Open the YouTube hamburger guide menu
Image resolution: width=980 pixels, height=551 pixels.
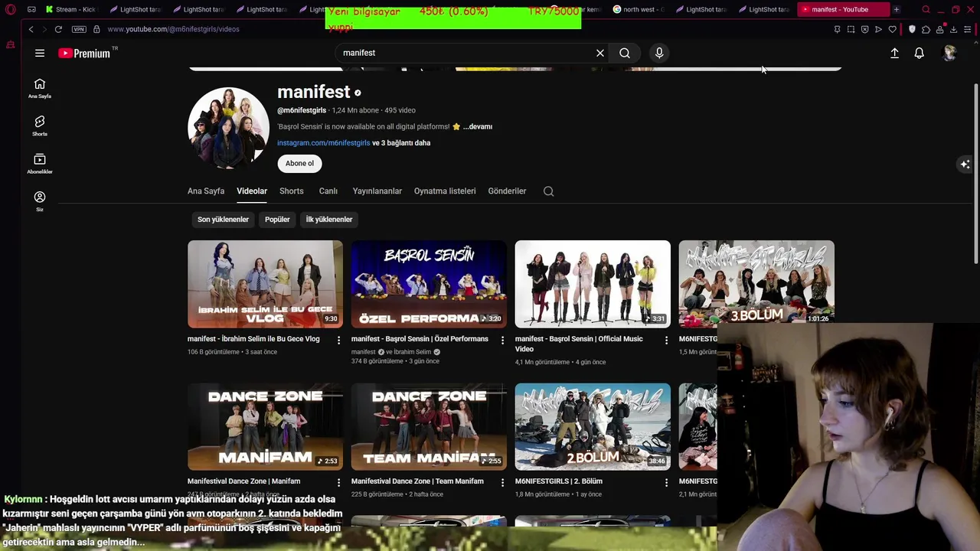(x=40, y=53)
